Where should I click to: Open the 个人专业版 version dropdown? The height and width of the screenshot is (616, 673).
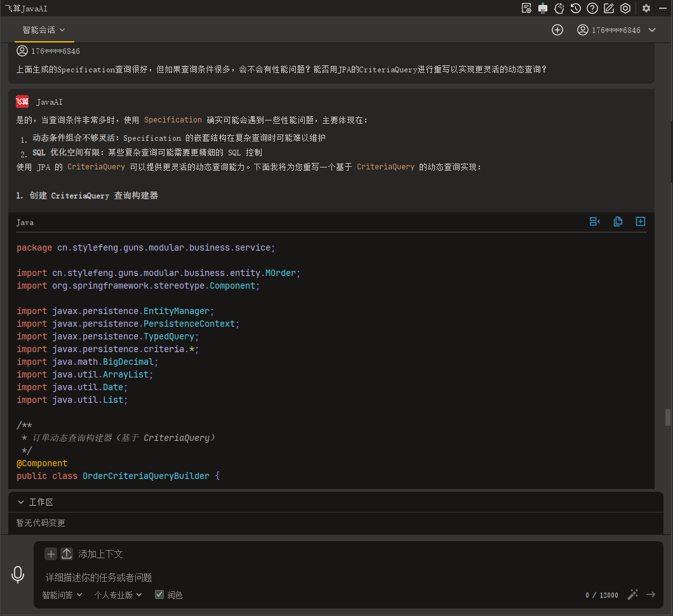click(118, 595)
